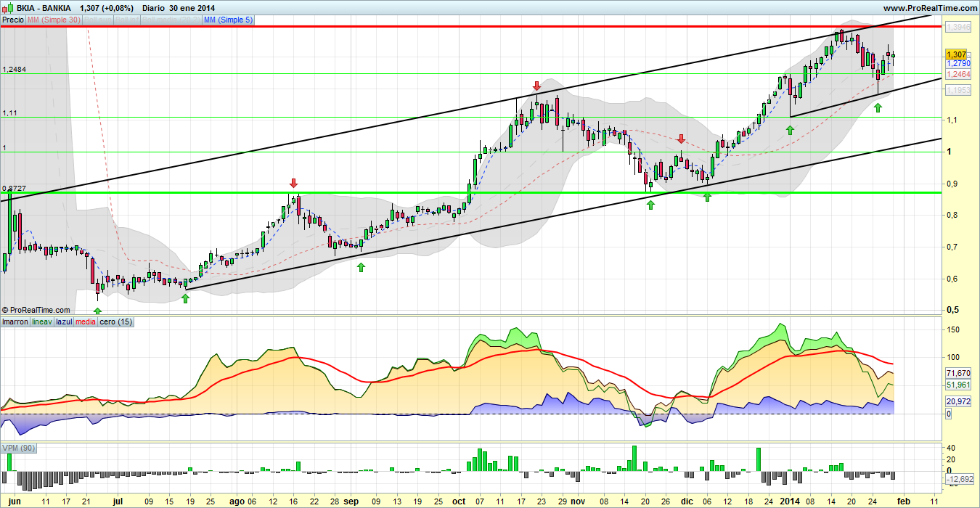Select the red down arrow above late-November candles
Screen dimensions: 980x508
pos(681,139)
